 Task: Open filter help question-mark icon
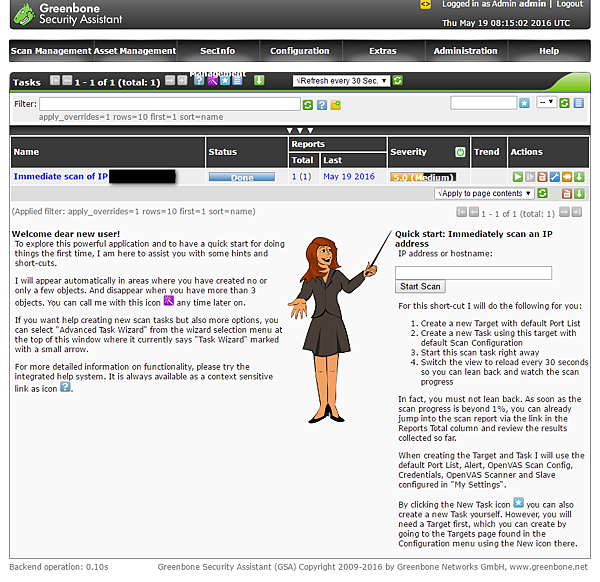click(x=322, y=105)
